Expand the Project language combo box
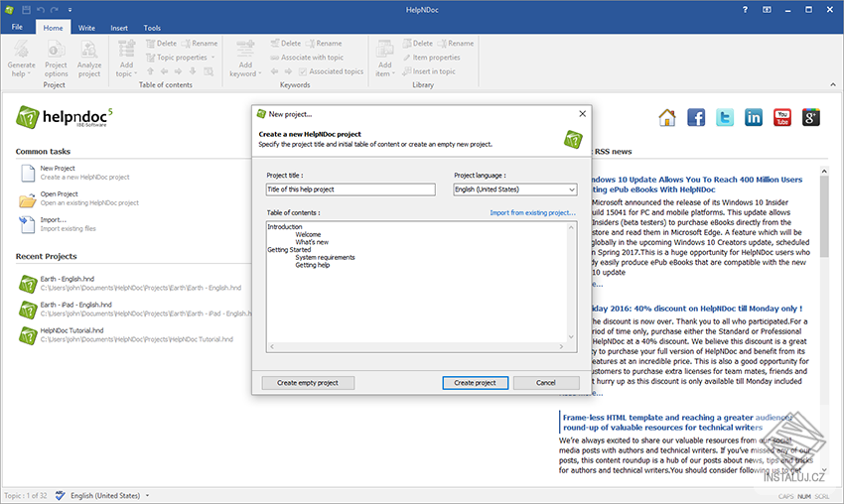 click(571, 189)
